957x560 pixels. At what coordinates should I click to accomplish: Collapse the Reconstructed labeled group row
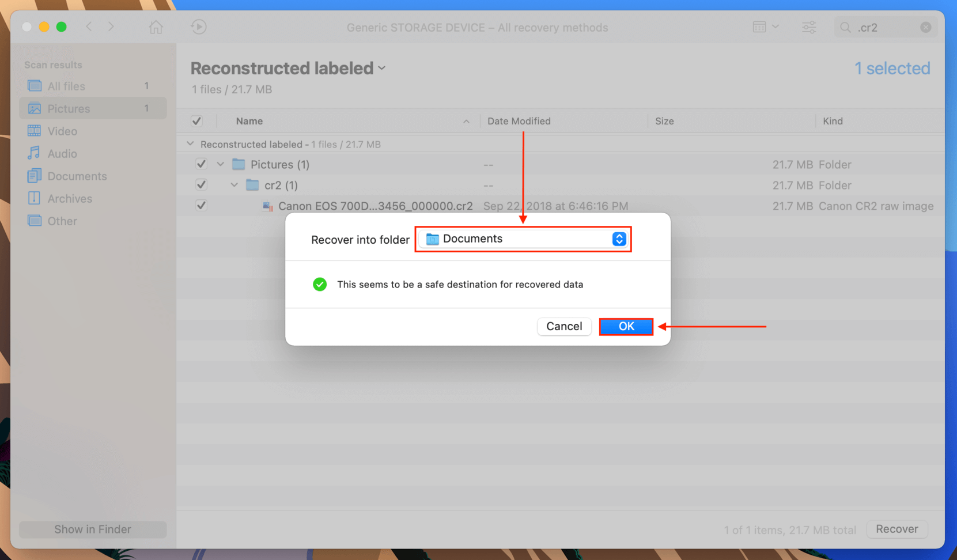190,144
